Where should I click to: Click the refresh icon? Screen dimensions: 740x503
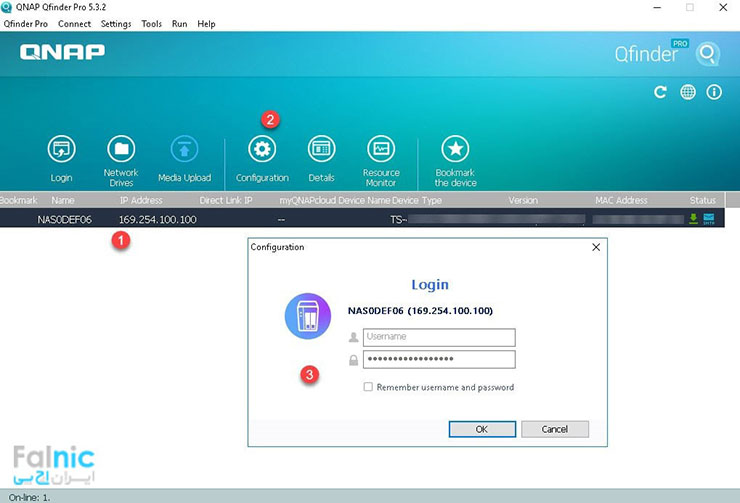(660, 92)
